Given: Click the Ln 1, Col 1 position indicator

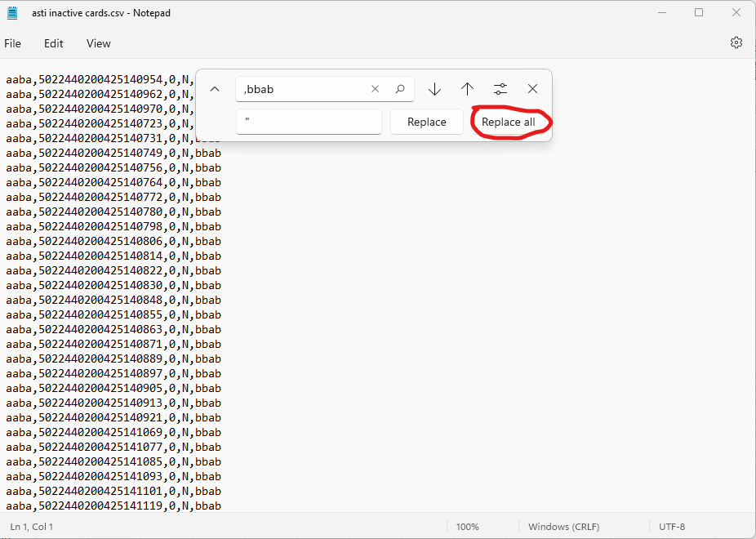Looking at the screenshot, I should pyautogui.click(x=31, y=526).
